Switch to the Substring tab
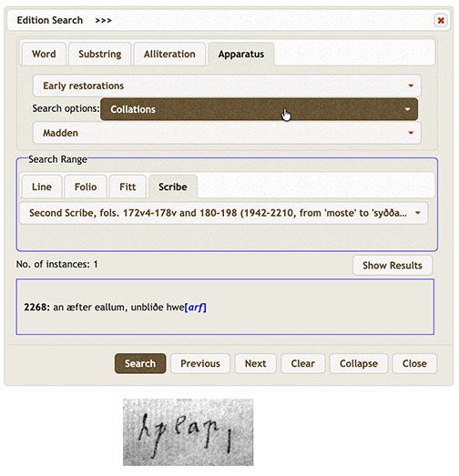Viewport: 459px width, 476px height. (x=99, y=54)
